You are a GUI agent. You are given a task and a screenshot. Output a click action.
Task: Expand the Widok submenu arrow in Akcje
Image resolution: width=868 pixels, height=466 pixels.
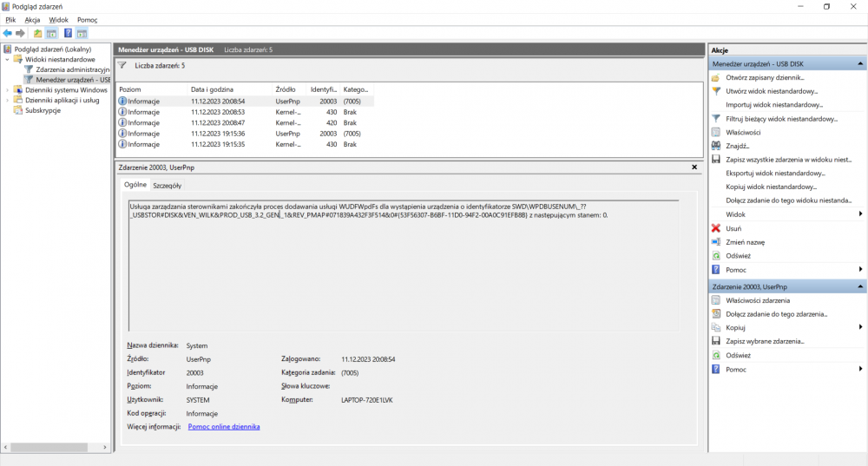[x=860, y=214]
